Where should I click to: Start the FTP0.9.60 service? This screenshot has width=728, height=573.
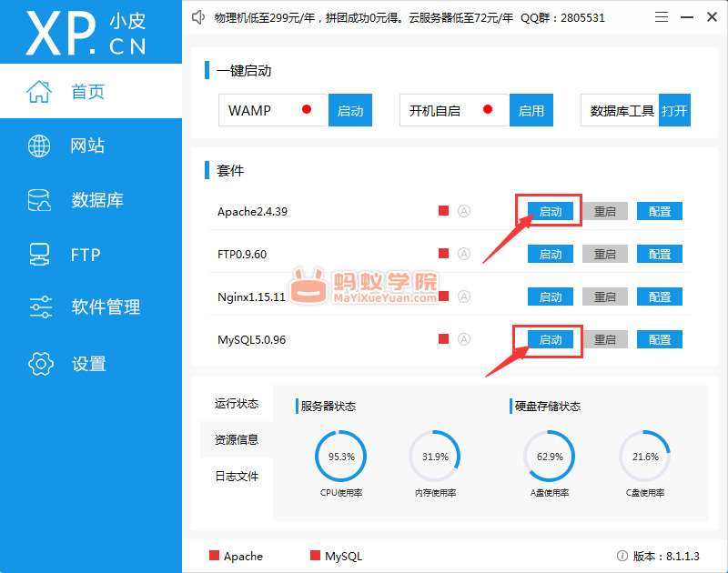click(551, 254)
